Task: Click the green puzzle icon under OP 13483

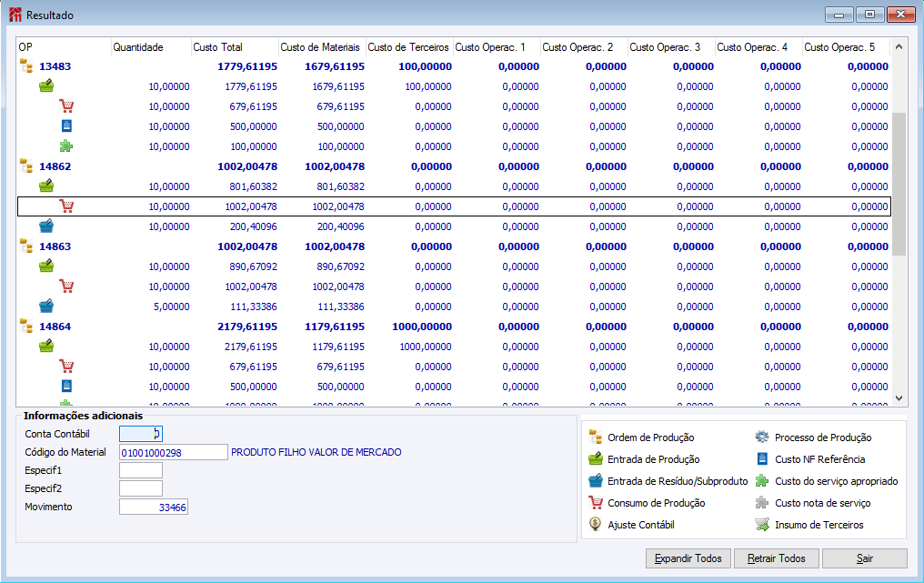Action: (66, 146)
